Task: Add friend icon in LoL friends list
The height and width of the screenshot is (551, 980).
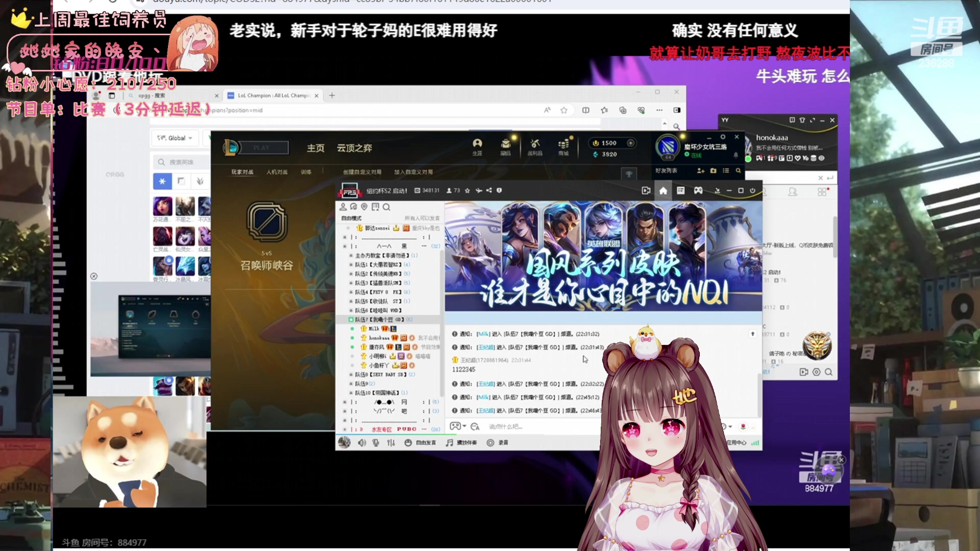Action: pos(701,171)
